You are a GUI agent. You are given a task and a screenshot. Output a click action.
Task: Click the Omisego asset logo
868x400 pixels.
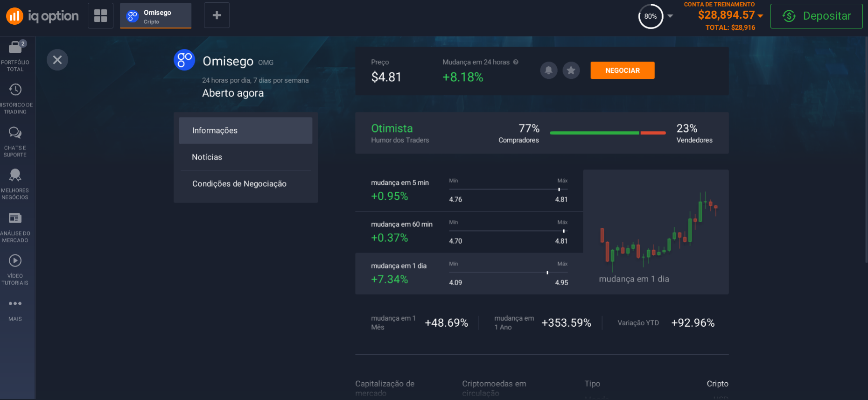coord(184,60)
